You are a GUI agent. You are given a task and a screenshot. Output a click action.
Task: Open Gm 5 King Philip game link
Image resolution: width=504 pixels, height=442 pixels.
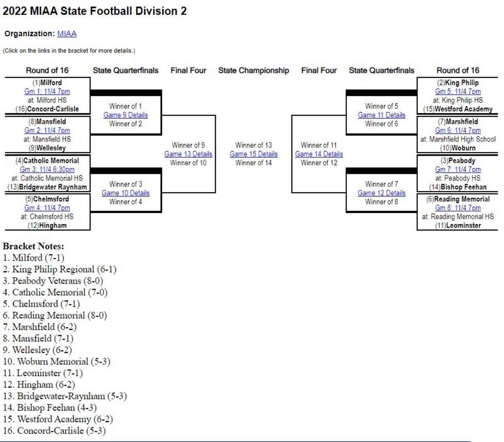[458, 91]
